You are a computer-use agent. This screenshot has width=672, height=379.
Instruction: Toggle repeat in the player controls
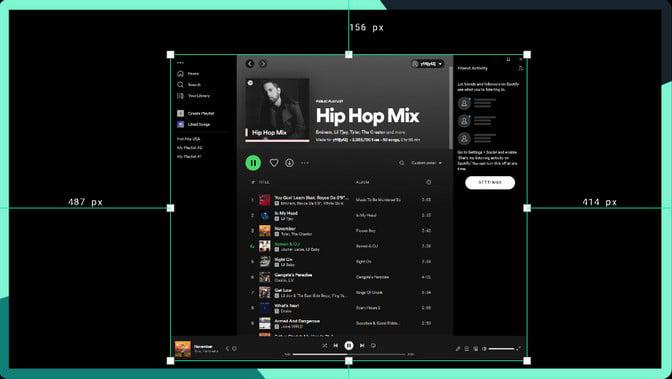click(x=373, y=346)
